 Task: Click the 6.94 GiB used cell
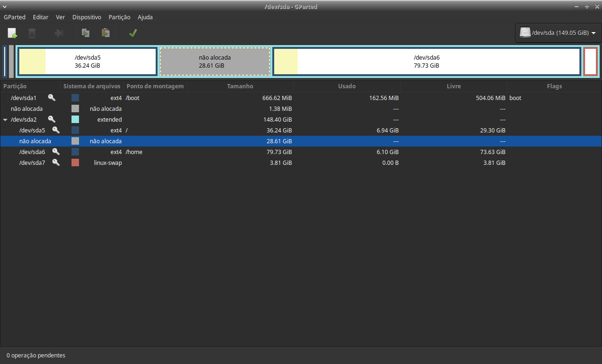pos(388,130)
